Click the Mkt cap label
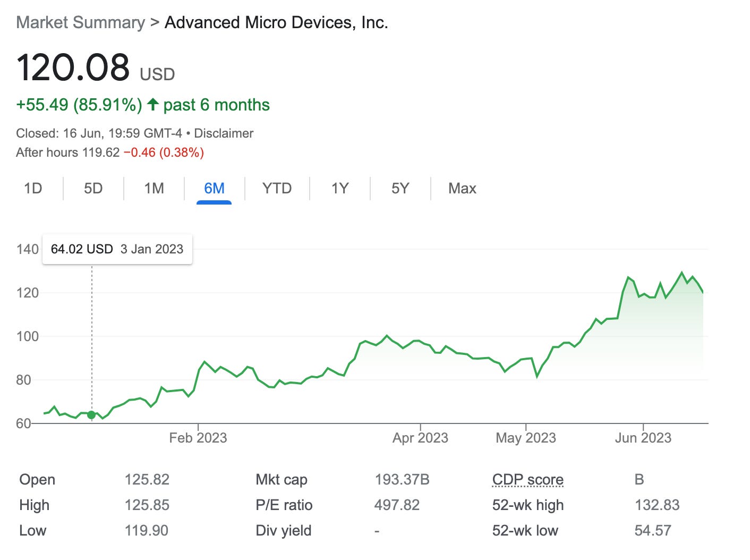Screen dimensions: 750x560 coord(282,480)
